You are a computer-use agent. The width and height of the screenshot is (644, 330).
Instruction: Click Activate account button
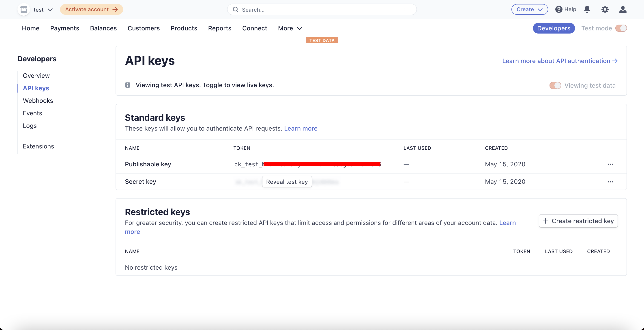[x=91, y=9]
